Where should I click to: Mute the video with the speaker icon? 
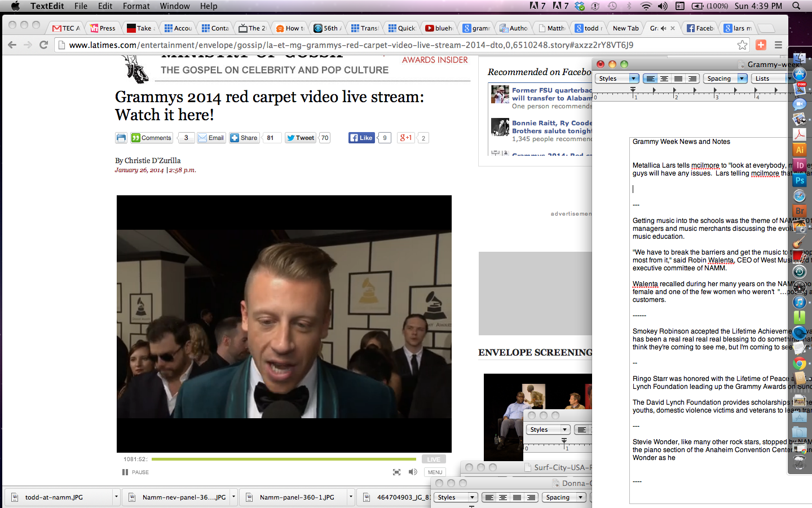413,472
